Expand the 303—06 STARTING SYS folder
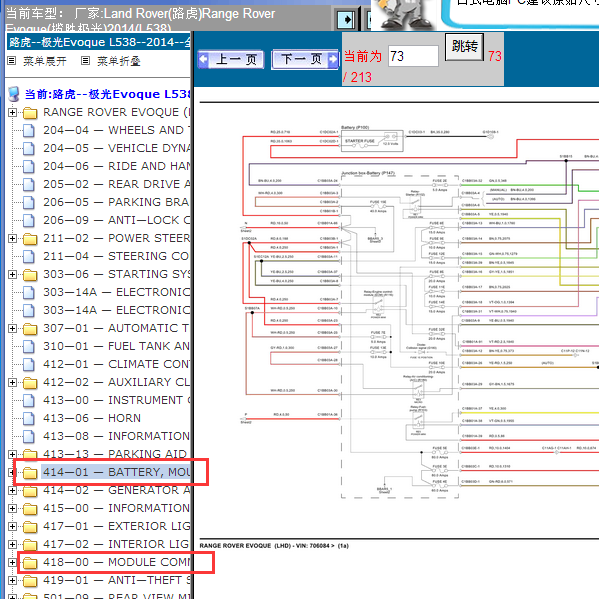The height and width of the screenshot is (599, 599). coord(12,274)
